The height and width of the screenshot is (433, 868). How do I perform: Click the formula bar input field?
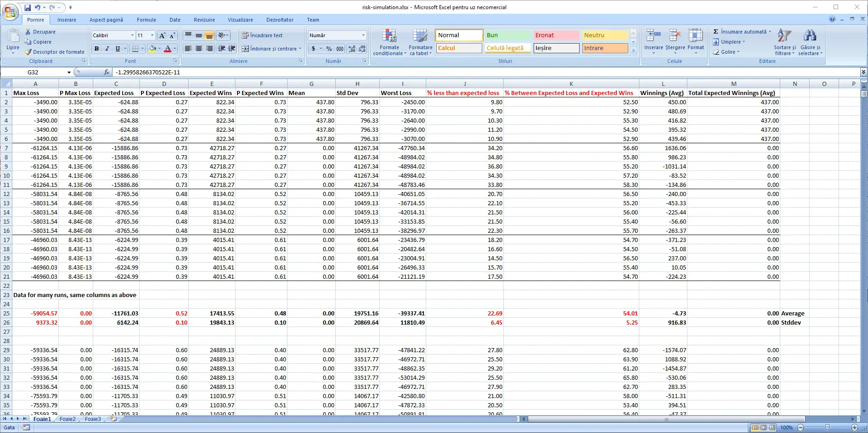[486, 72]
